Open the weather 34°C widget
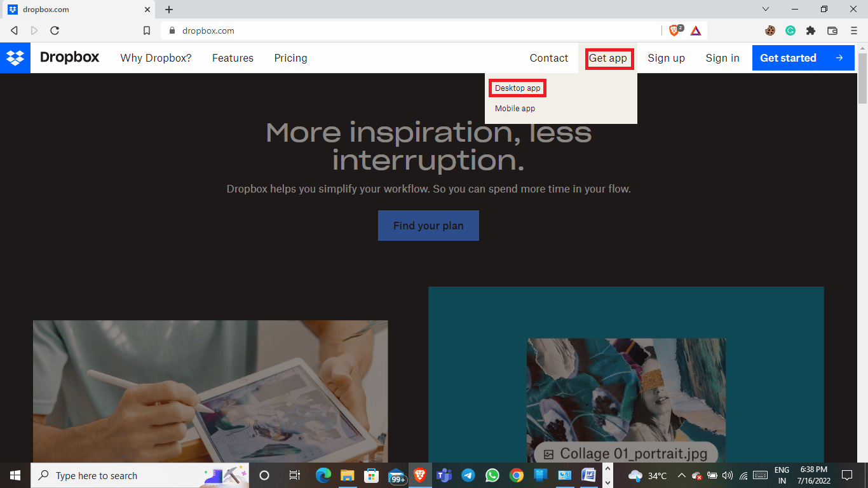 648,475
